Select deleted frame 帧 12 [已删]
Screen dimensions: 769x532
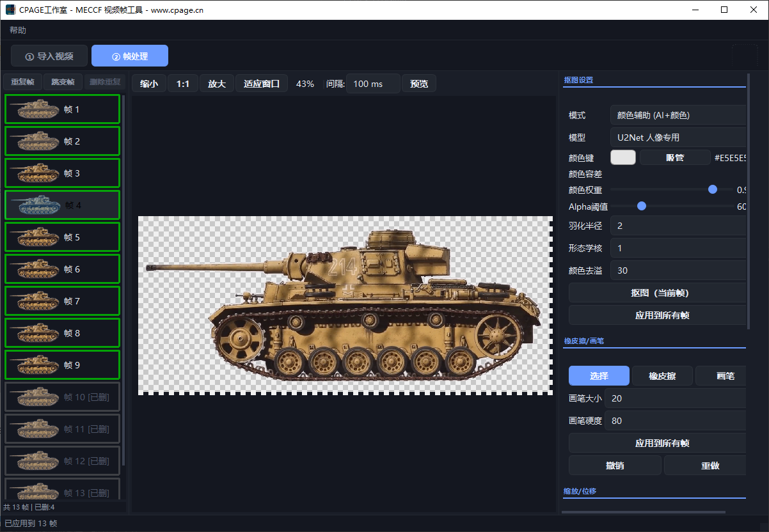[x=62, y=461]
